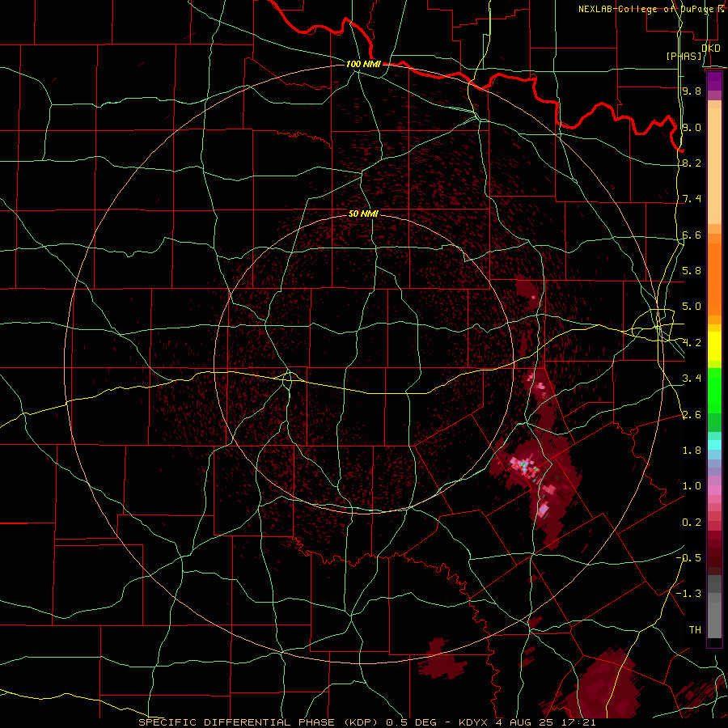This screenshot has width=728, height=728.
Task: Click the 1.8 value on the color scale
Action: pos(692,451)
